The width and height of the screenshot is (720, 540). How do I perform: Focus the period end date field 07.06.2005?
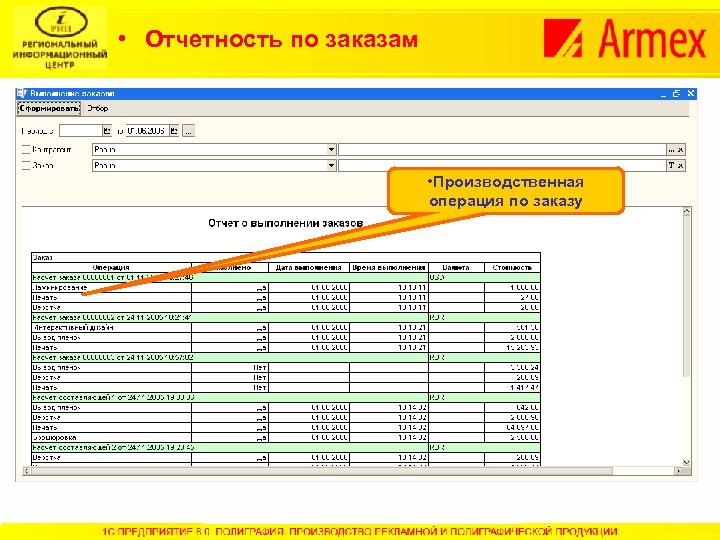pyautogui.click(x=147, y=130)
